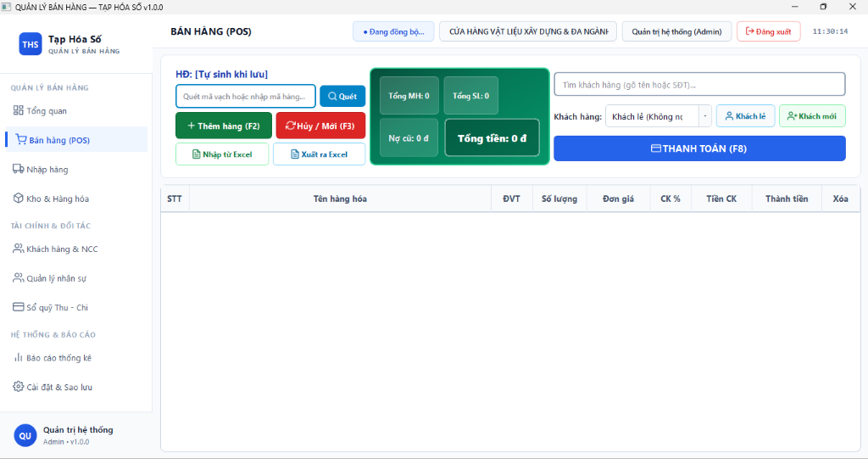Click the THS app logo badge

point(31,44)
